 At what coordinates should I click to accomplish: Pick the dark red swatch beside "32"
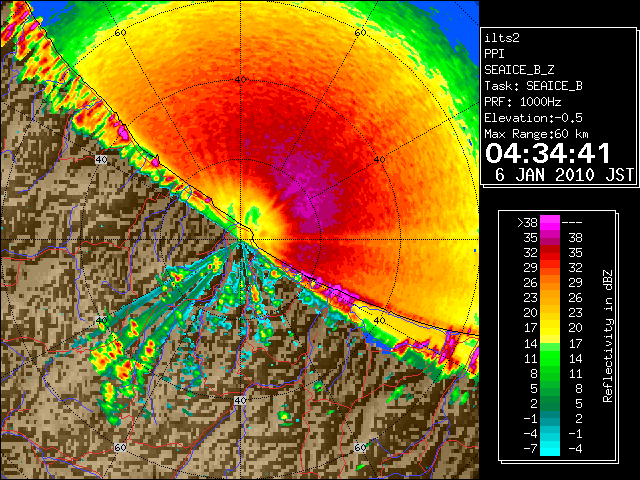[x=550, y=253]
